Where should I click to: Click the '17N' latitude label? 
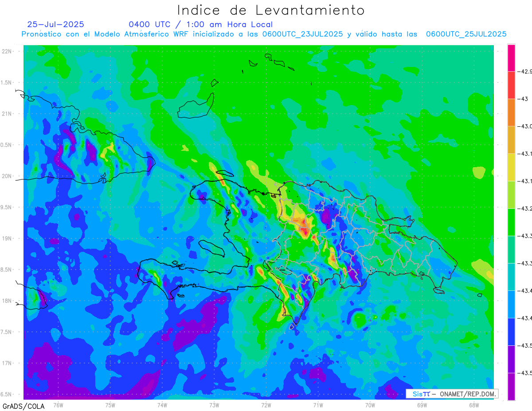coord(7,363)
